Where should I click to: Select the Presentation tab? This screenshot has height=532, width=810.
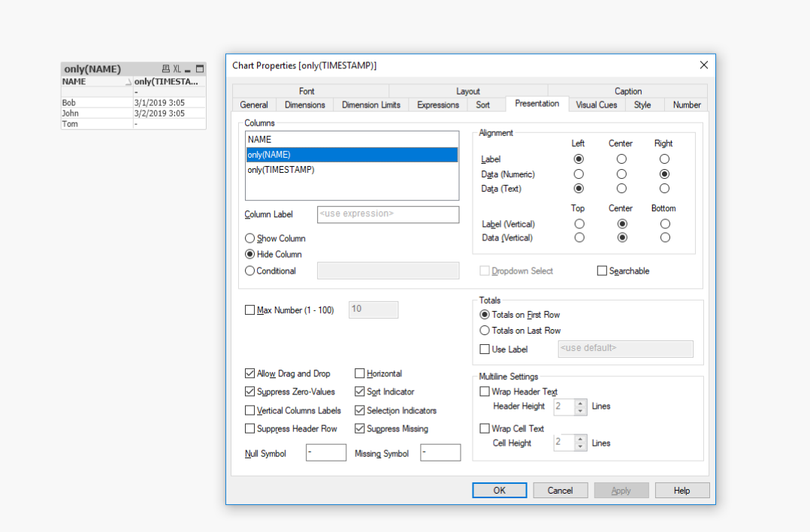537,103
